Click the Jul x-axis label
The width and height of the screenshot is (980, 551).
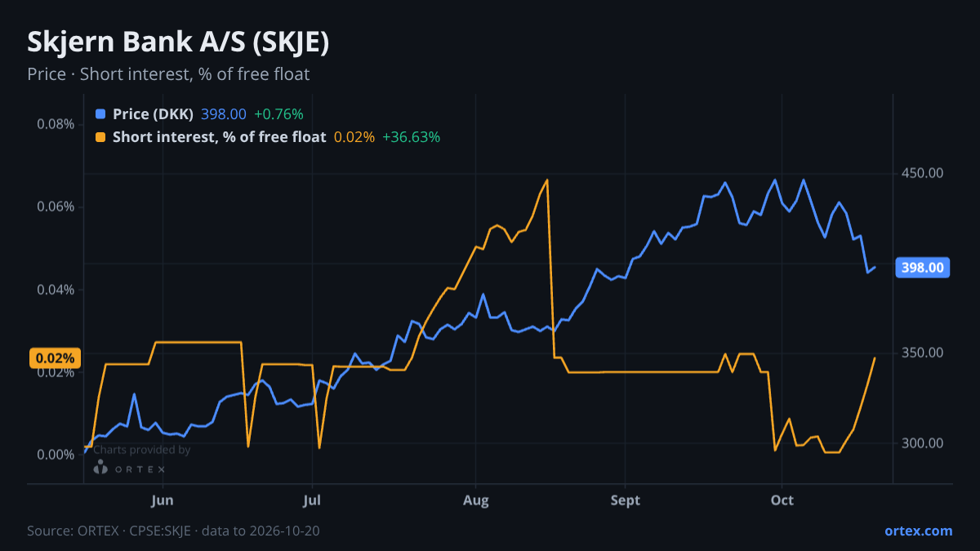point(311,500)
